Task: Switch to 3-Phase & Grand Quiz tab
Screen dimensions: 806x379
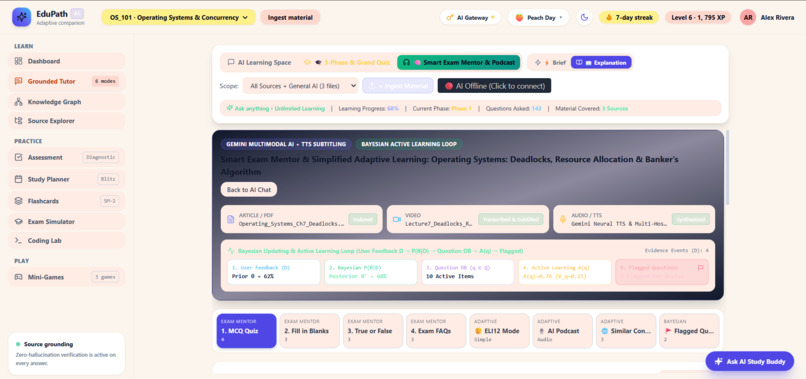Action: coord(347,62)
